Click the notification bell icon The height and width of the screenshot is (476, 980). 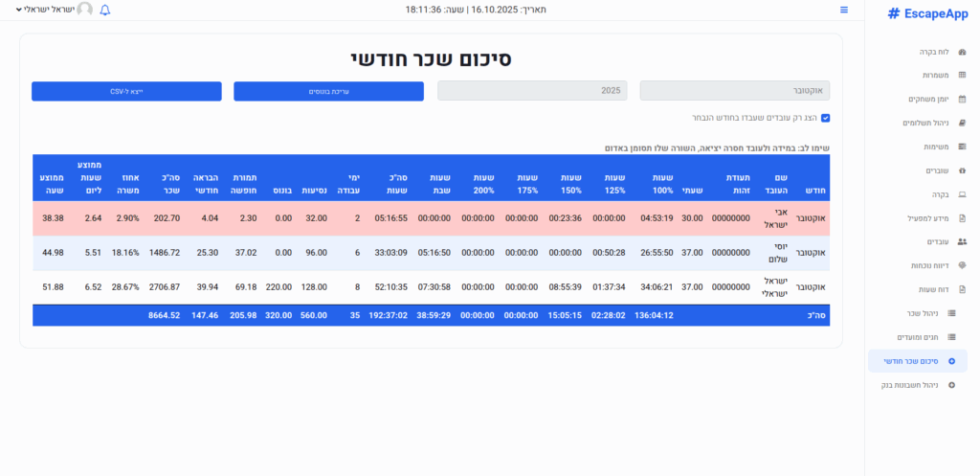[105, 10]
